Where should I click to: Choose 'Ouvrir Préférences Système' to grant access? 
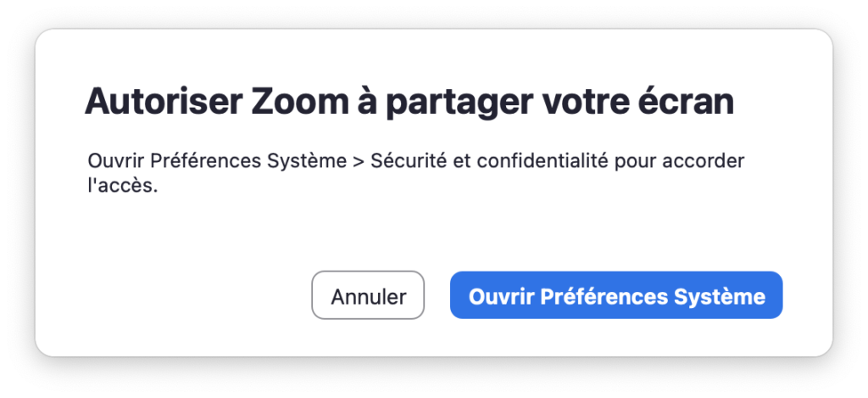[x=616, y=295]
